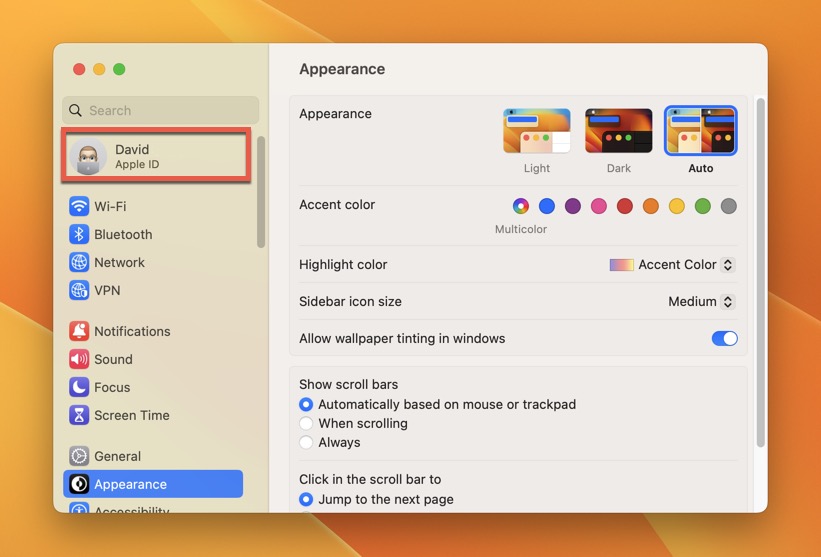
Task: Click the Appearance pane scrollbar
Action: pos(760,272)
